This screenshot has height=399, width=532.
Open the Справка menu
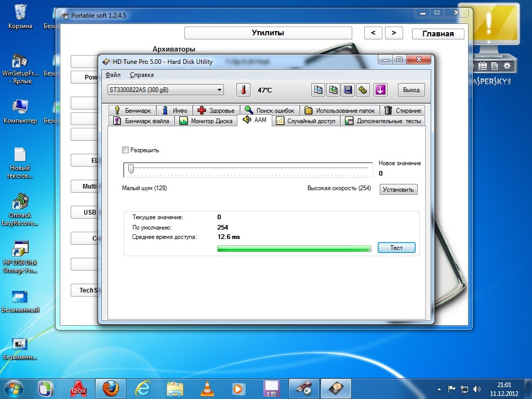141,75
